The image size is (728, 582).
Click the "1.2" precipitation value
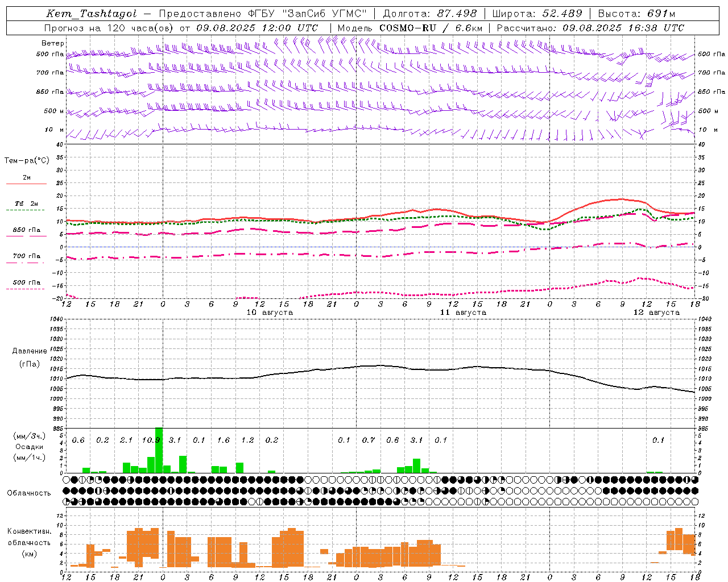coord(247,440)
